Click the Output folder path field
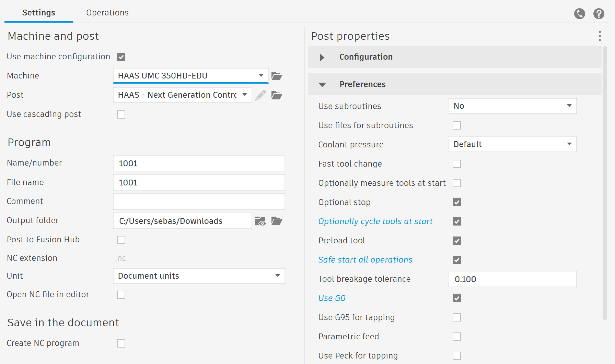Viewport: 615px width, 364px height. (183, 221)
